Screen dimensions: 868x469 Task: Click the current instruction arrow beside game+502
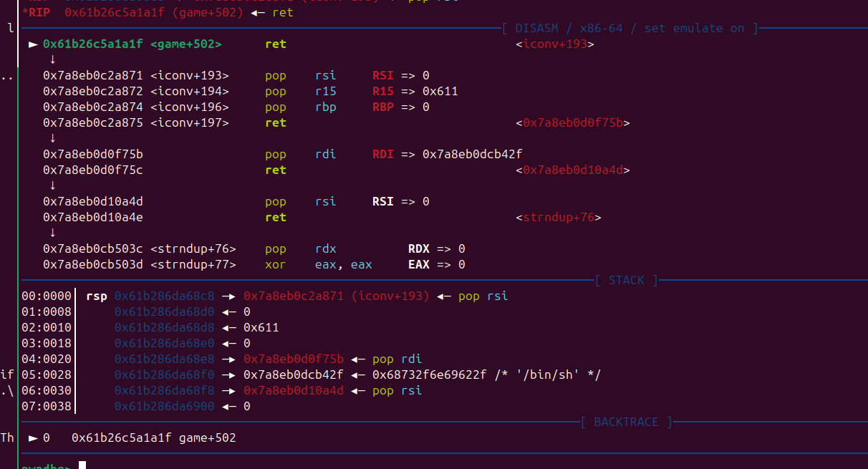point(33,44)
